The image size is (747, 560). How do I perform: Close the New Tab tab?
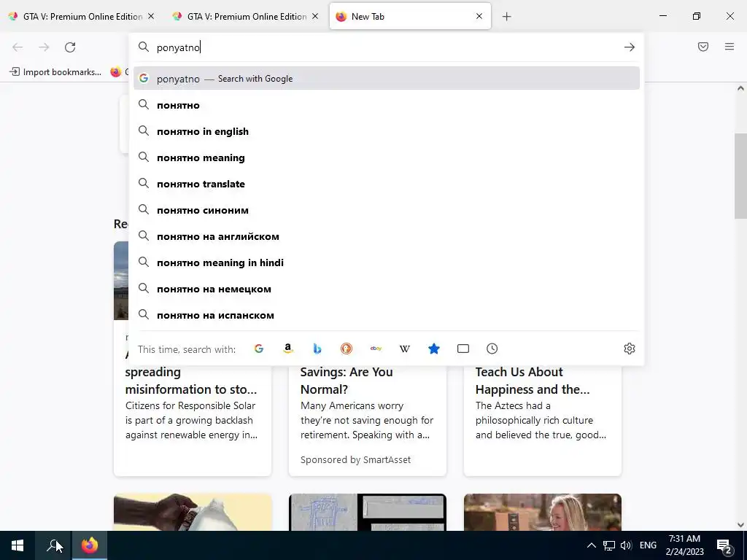[479, 16]
